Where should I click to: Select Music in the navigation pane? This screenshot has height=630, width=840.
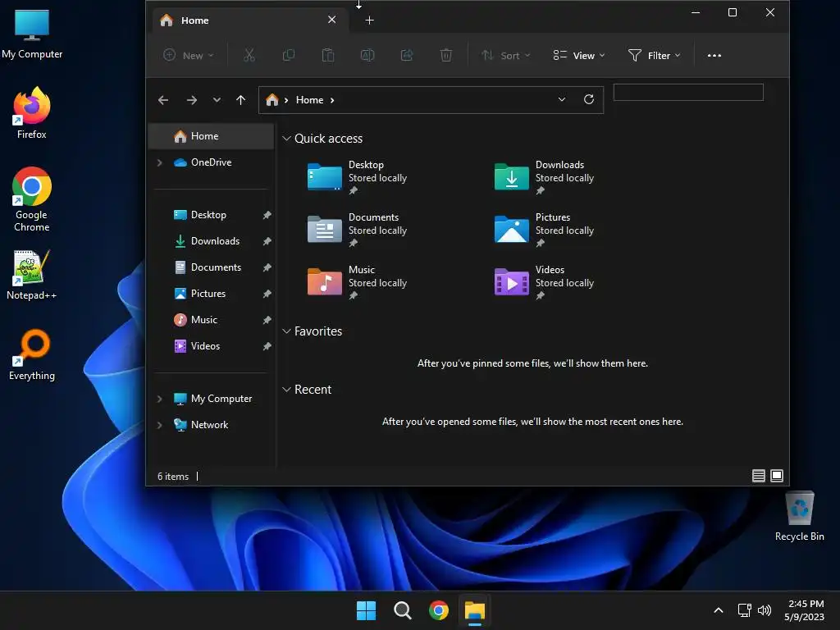[211, 320]
